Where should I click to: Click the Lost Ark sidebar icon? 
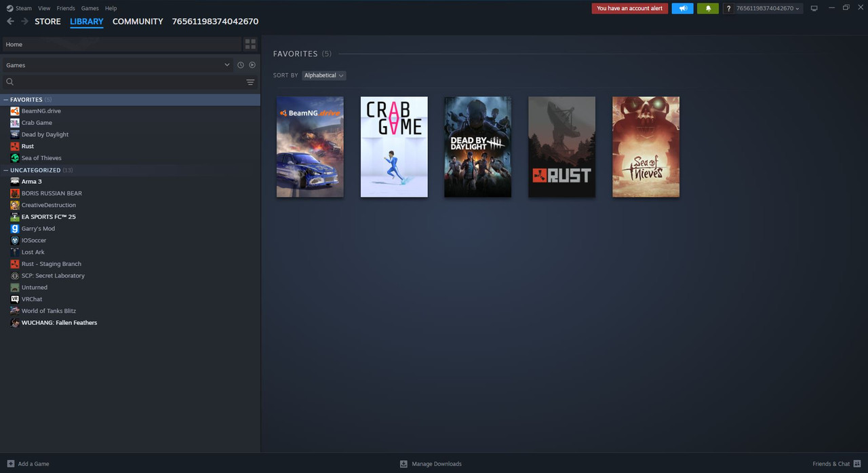[15, 252]
